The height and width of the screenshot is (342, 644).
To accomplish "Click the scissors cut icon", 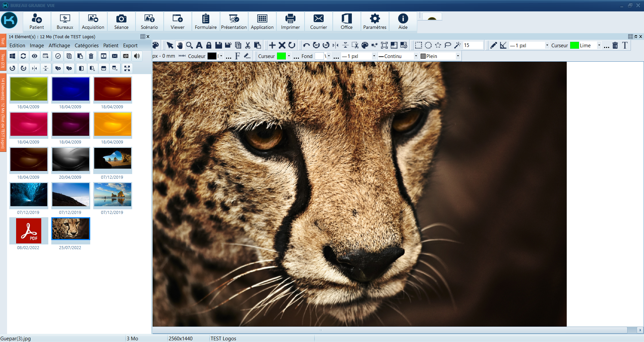I will pos(248,45).
